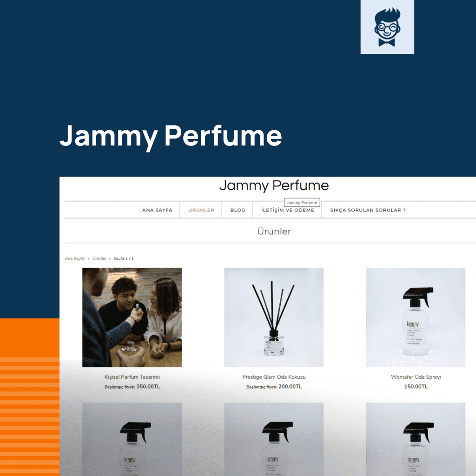Open the ANA SAYFA menu item
This screenshot has width=476, height=476.
pyautogui.click(x=157, y=210)
